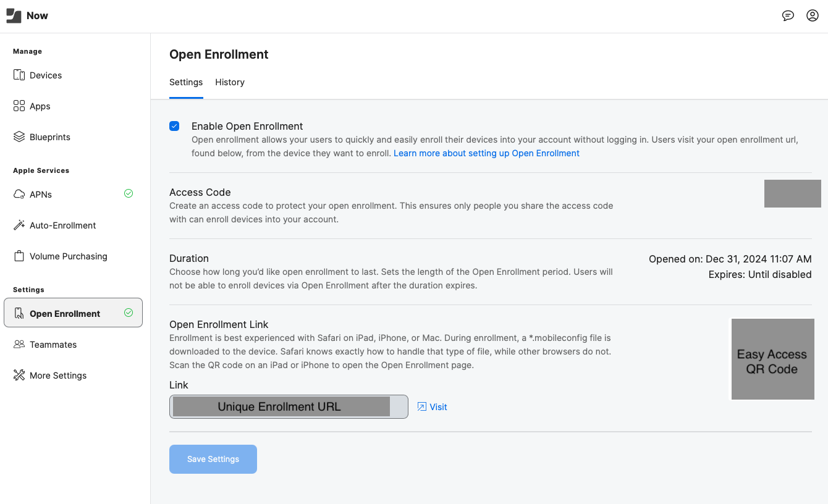Click the Unique Enrollment URL field
The image size is (828, 504).
(x=289, y=406)
